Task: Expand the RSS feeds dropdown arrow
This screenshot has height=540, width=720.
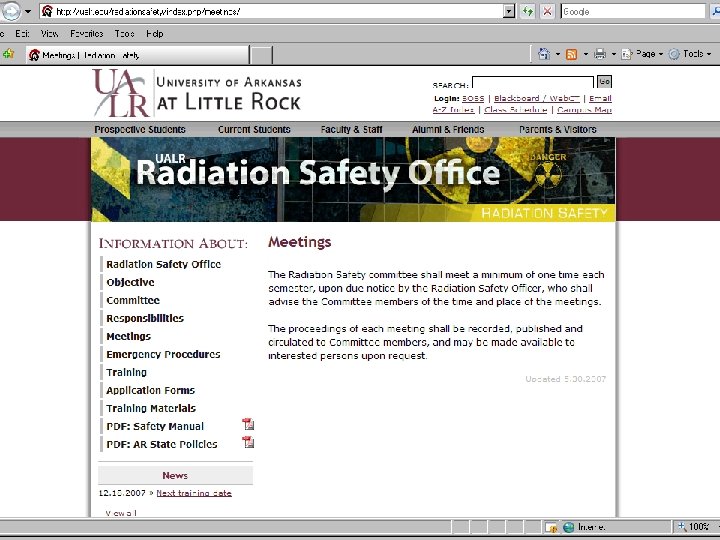Action: tap(586, 55)
